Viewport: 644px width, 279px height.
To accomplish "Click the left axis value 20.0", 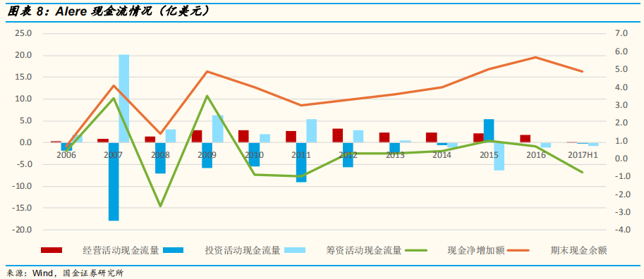I will click(x=23, y=56).
